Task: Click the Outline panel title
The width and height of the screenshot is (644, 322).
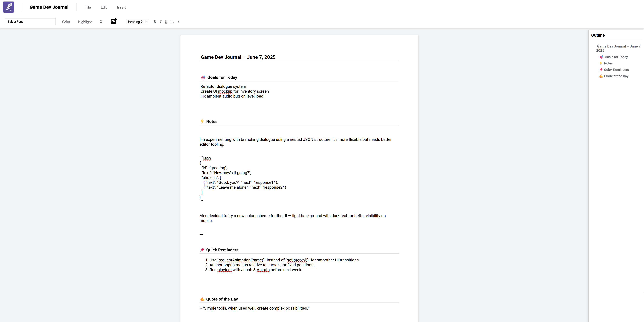Action: [x=598, y=35]
